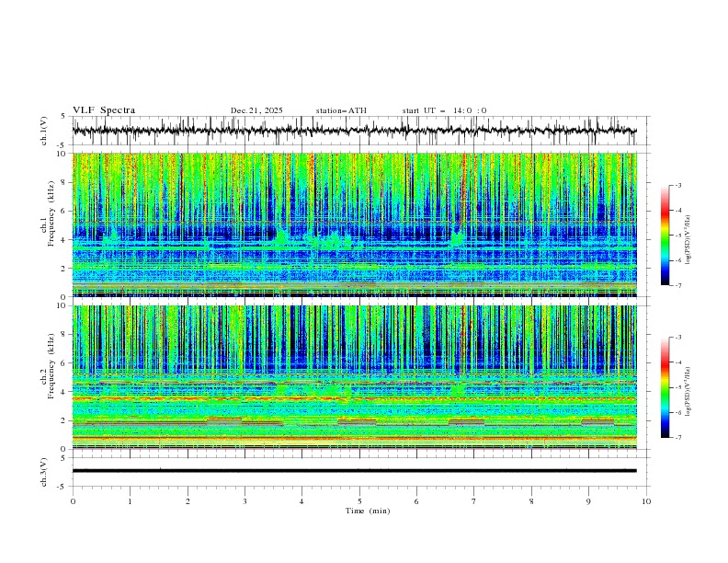This screenshot has height=563, width=728.
Task: Click time axis tick label "2"
Action: click(x=188, y=501)
